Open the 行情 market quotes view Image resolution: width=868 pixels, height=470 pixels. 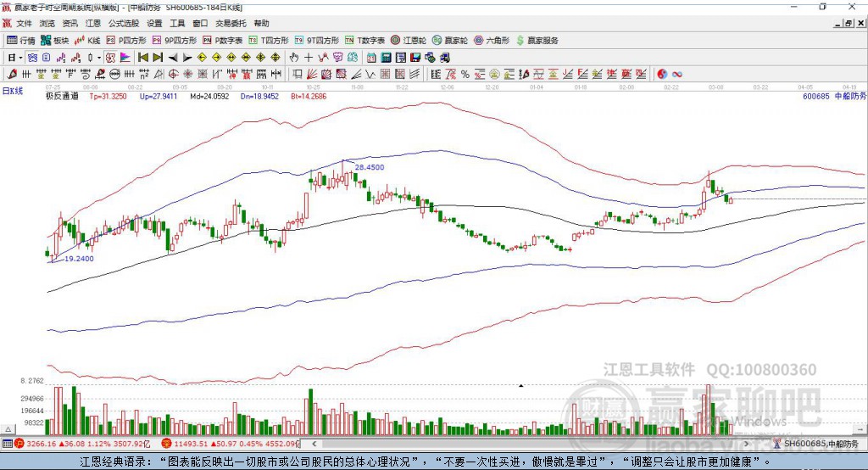click(x=20, y=41)
